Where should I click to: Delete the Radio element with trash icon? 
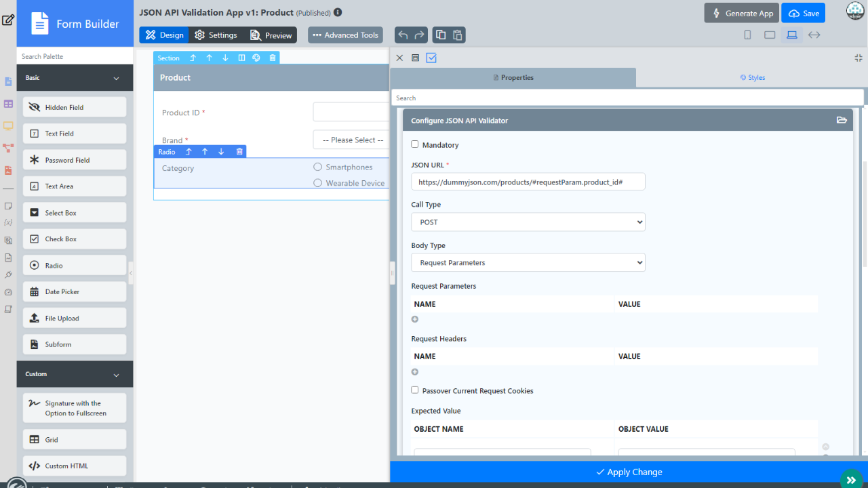tap(239, 152)
